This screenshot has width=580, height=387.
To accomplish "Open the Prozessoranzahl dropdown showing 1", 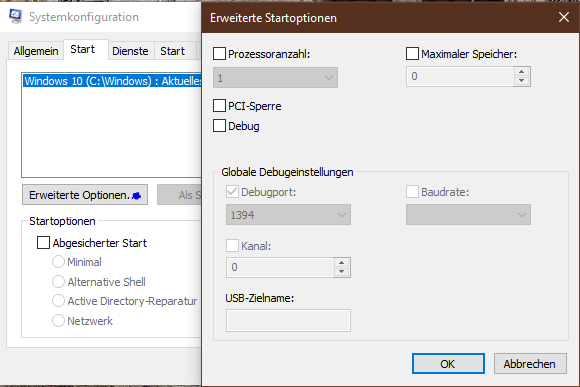I will tap(275, 78).
